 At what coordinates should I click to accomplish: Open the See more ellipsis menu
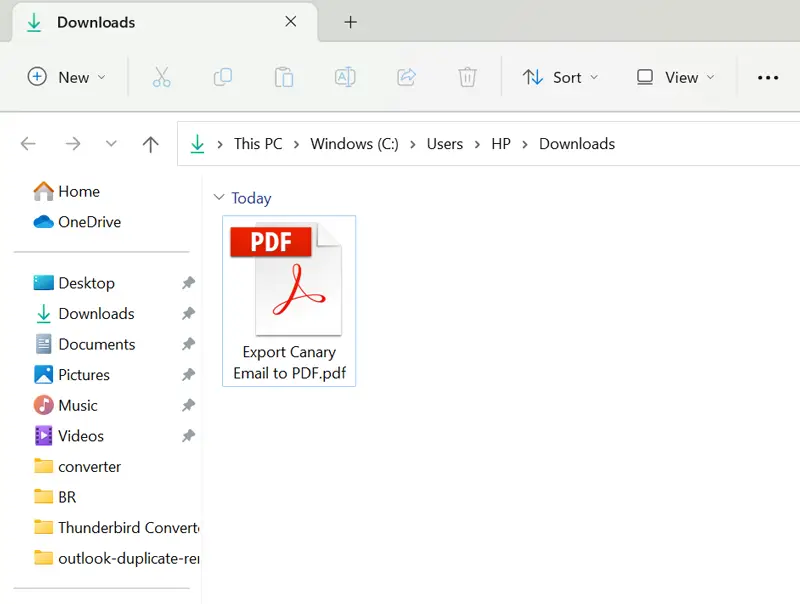[x=768, y=77]
